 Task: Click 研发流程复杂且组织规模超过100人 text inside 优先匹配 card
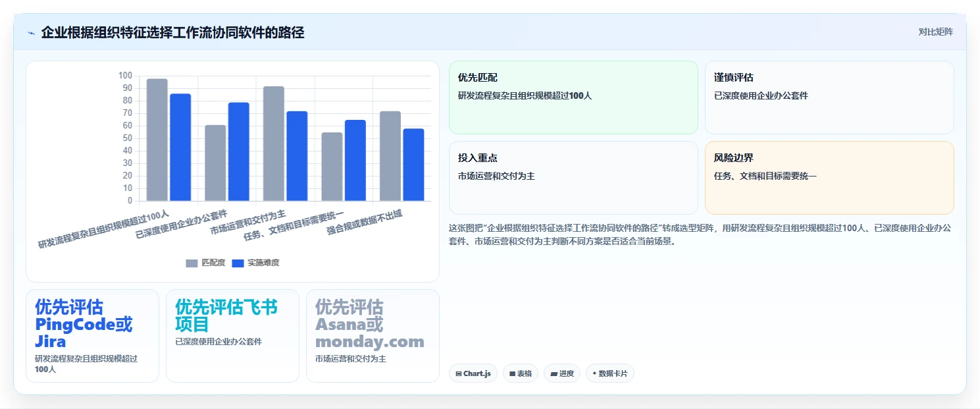[x=525, y=95]
